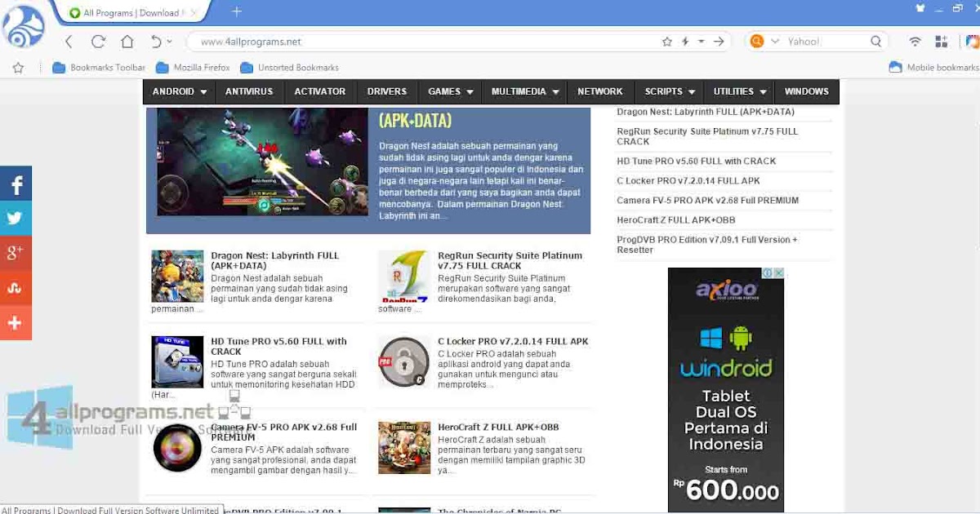Share on Twitter via sidebar icon
The height and width of the screenshot is (514, 980).
point(16,219)
